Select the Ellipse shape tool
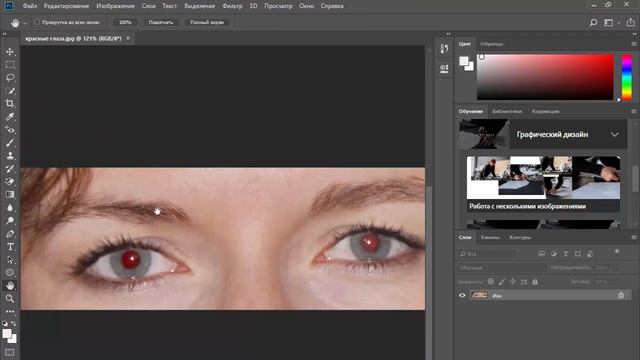The width and height of the screenshot is (640, 360). 10,273
